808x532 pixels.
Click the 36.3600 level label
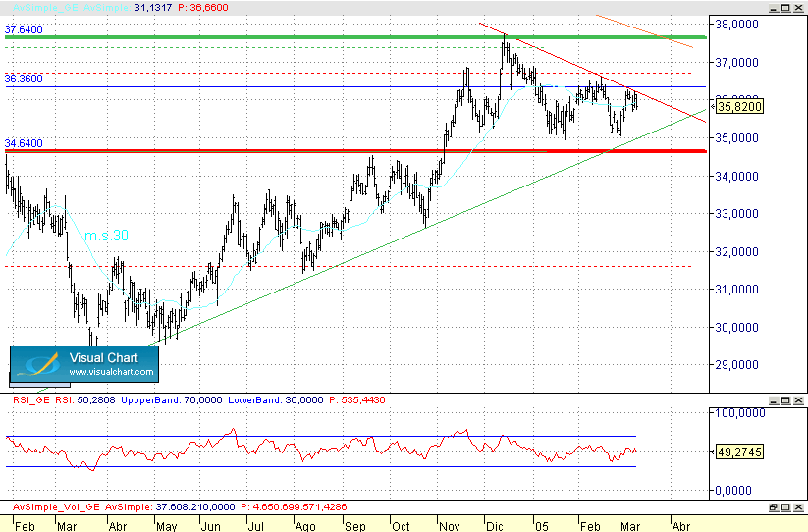pos(24,79)
